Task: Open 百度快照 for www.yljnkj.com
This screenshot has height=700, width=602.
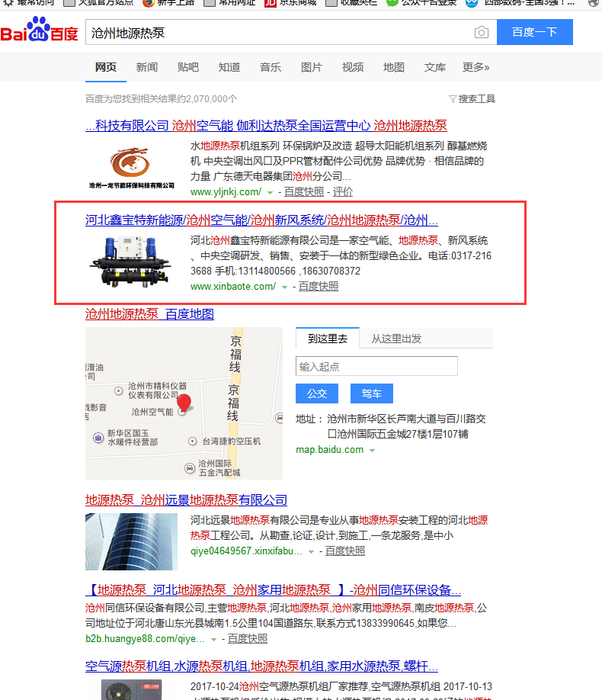Action: pos(304,192)
